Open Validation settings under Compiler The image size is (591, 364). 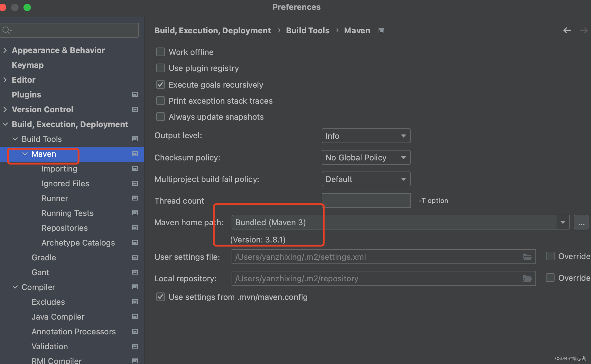click(x=50, y=346)
